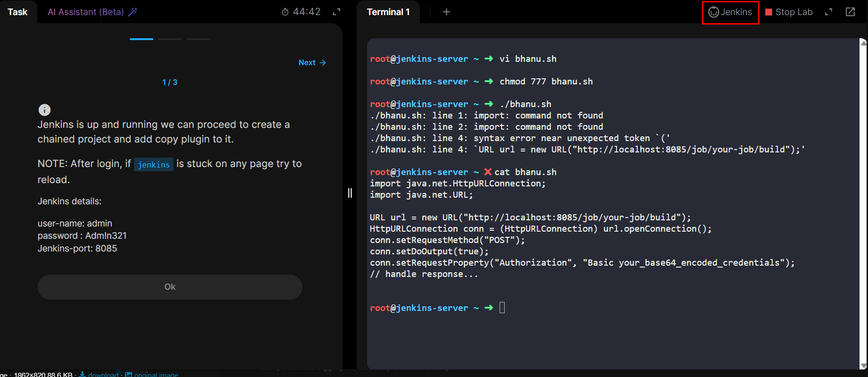This screenshot has height=377, width=868.
Task: Click the timer clock icon
Action: [285, 12]
